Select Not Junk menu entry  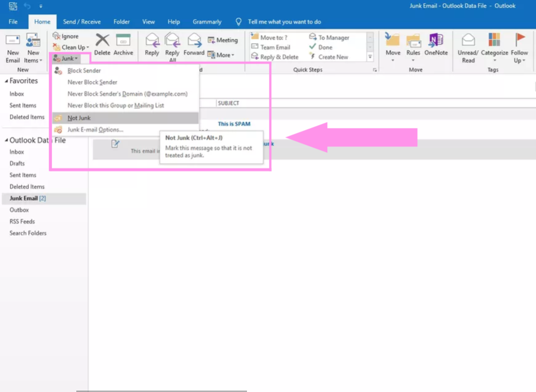click(x=79, y=118)
